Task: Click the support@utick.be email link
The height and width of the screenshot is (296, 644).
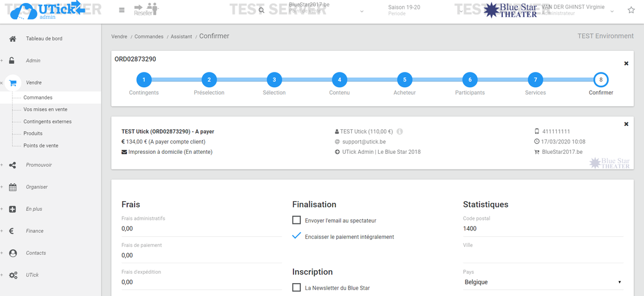Action: click(x=364, y=142)
